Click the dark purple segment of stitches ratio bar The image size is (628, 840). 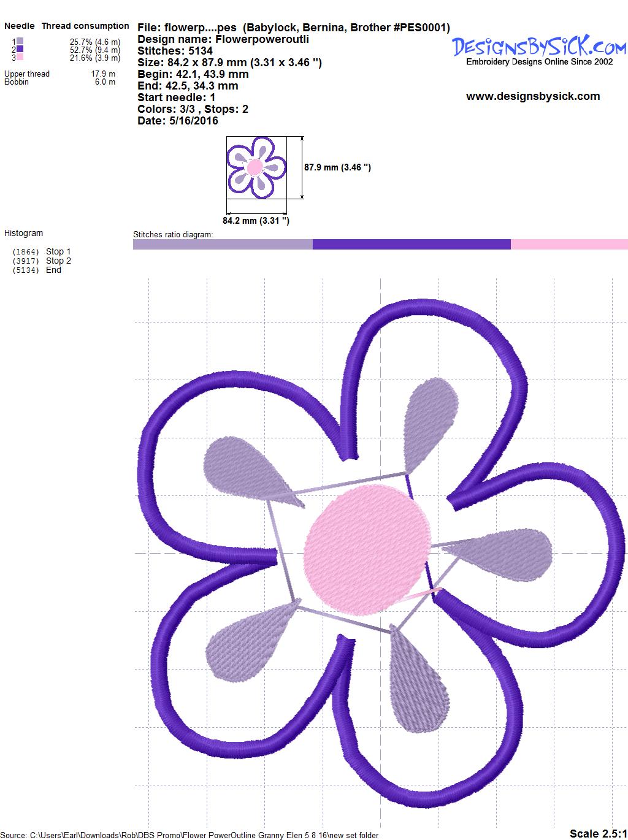coord(411,244)
